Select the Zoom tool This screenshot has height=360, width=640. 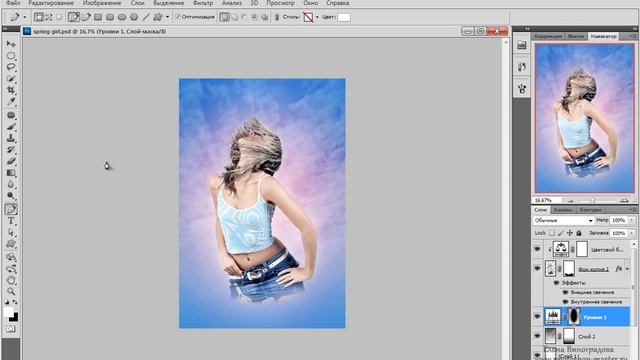pyautogui.click(x=11, y=291)
